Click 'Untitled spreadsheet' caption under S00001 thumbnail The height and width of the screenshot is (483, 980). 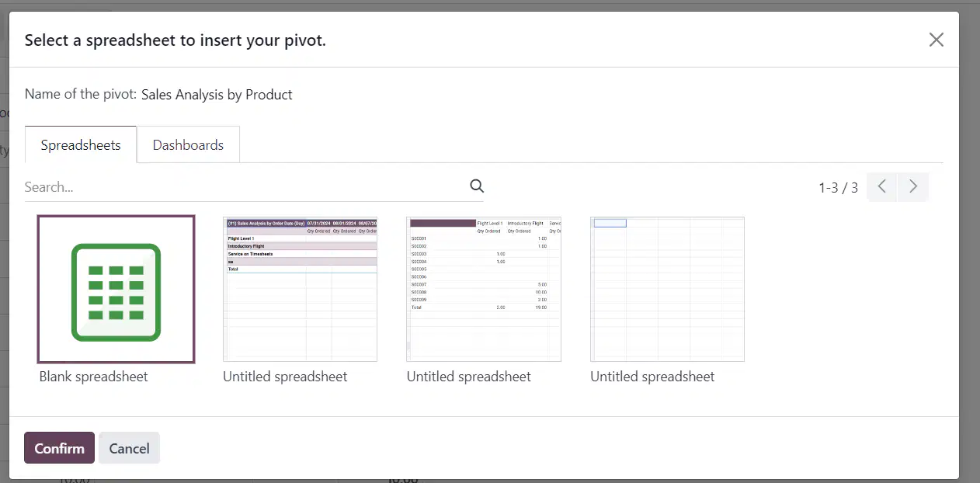coord(469,377)
